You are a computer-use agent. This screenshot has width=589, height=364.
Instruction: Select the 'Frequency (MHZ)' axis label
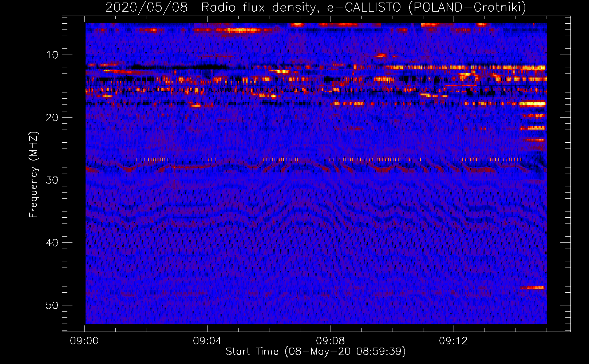coord(33,175)
